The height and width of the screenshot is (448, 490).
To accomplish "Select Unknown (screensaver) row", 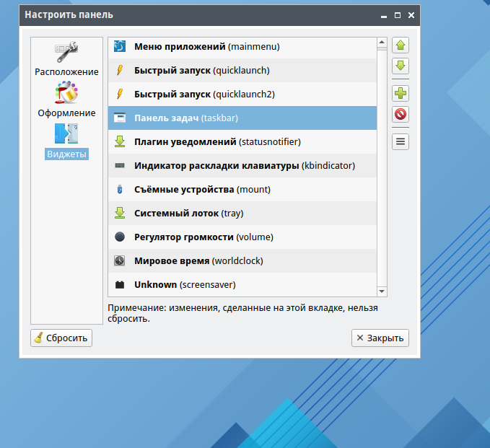I will tap(242, 284).
